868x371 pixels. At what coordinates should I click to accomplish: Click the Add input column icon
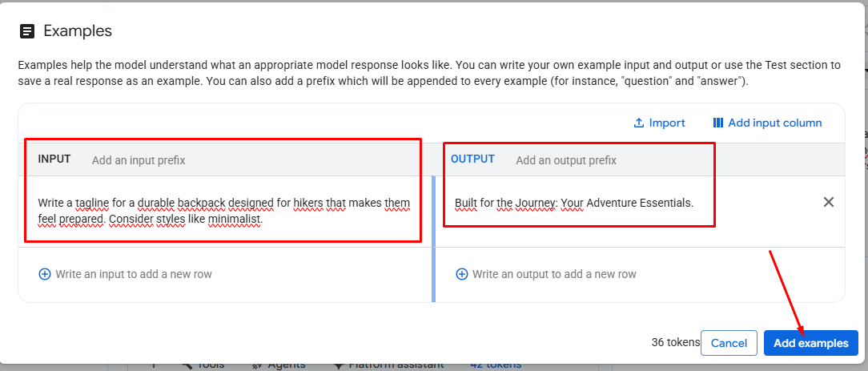718,123
